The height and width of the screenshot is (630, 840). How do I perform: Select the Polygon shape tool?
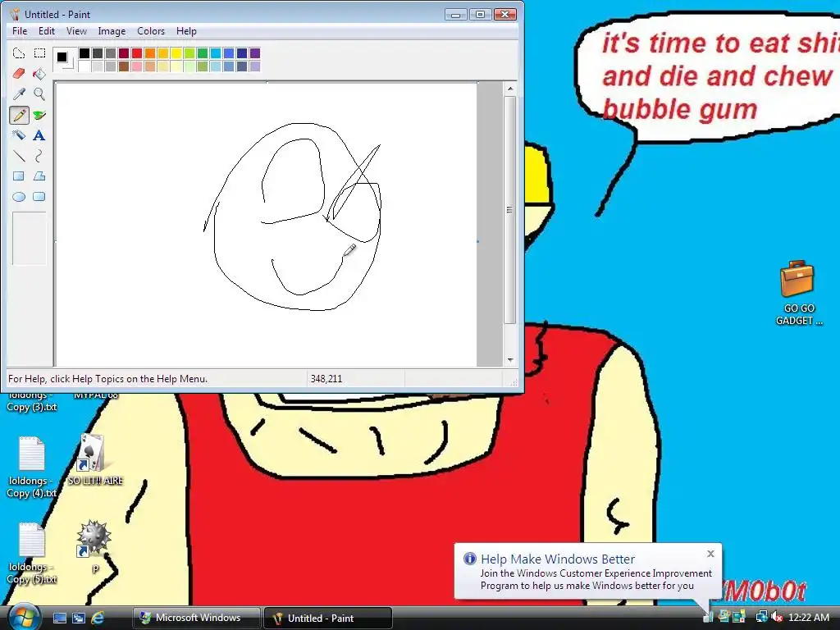click(39, 176)
